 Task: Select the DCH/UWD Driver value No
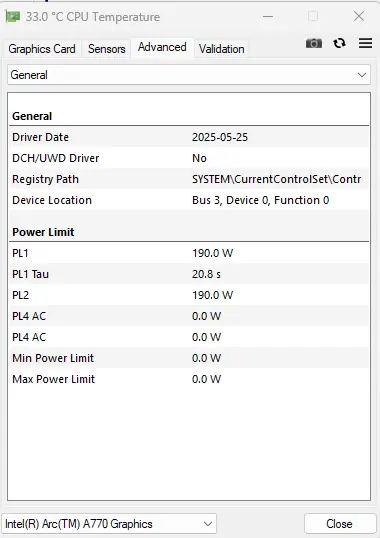(199, 158)
